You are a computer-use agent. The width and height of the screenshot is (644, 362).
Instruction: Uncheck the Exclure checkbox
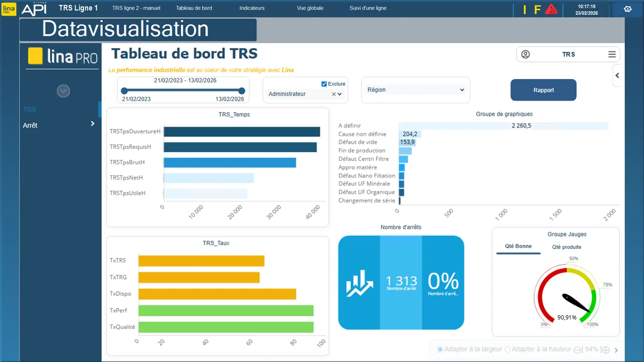[324, 84]
